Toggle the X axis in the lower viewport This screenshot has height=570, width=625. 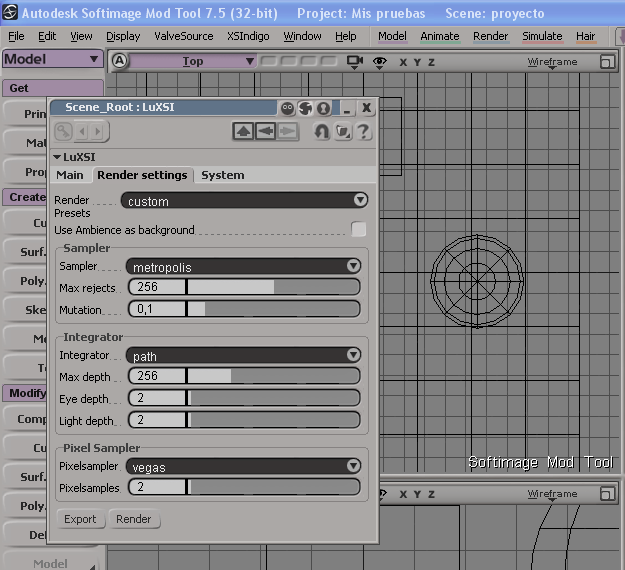pos(403,494)
